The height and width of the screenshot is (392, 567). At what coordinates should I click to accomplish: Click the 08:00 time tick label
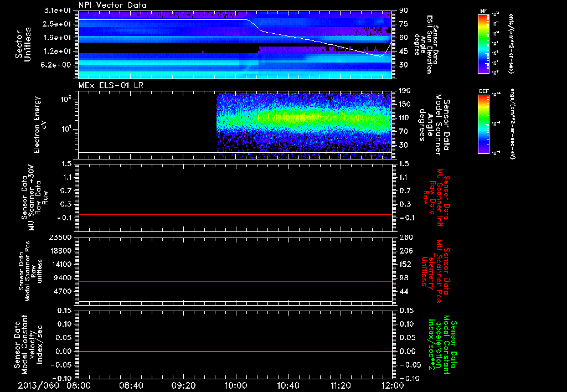tap(79, 385)
